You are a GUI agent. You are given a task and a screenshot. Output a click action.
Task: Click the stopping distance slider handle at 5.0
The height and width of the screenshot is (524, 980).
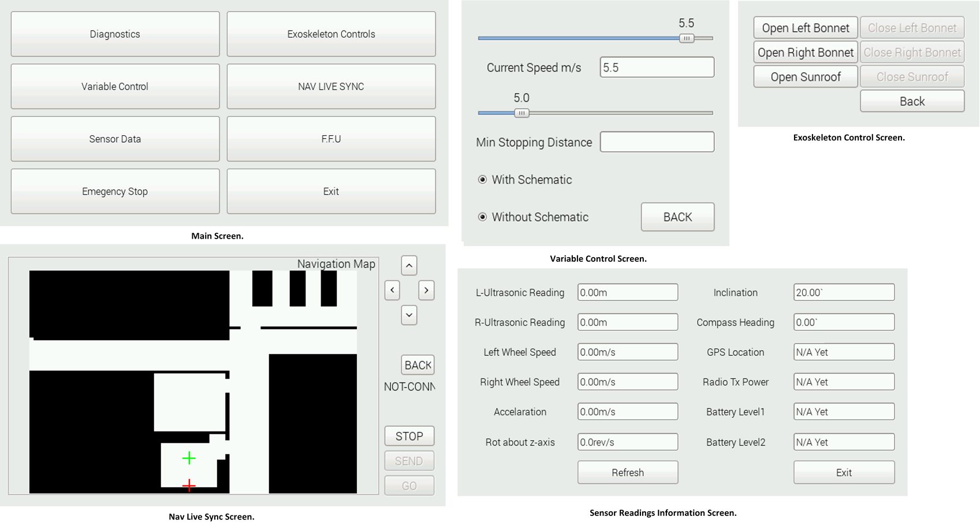[x=521, y=113]
